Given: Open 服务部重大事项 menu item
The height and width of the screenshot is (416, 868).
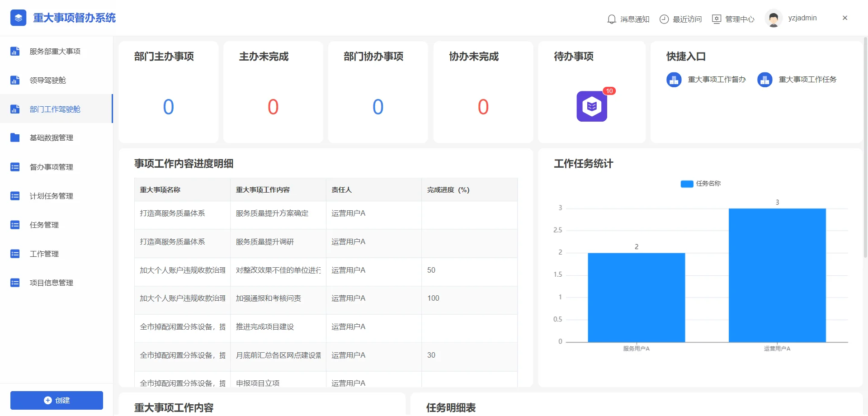Looking at the screenshot, I should click(55, 52).
